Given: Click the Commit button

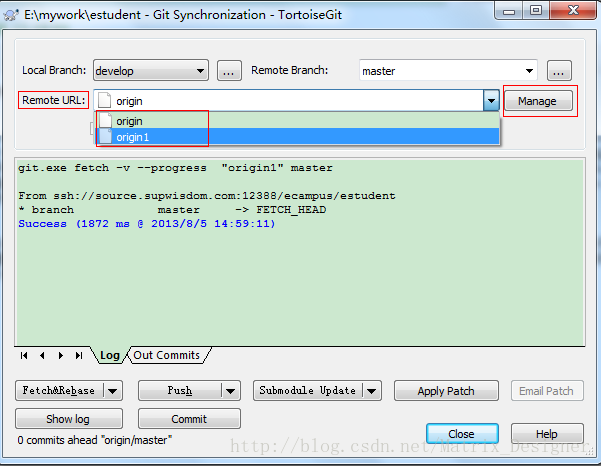Looking at the screenshot, I should (189, 418).
